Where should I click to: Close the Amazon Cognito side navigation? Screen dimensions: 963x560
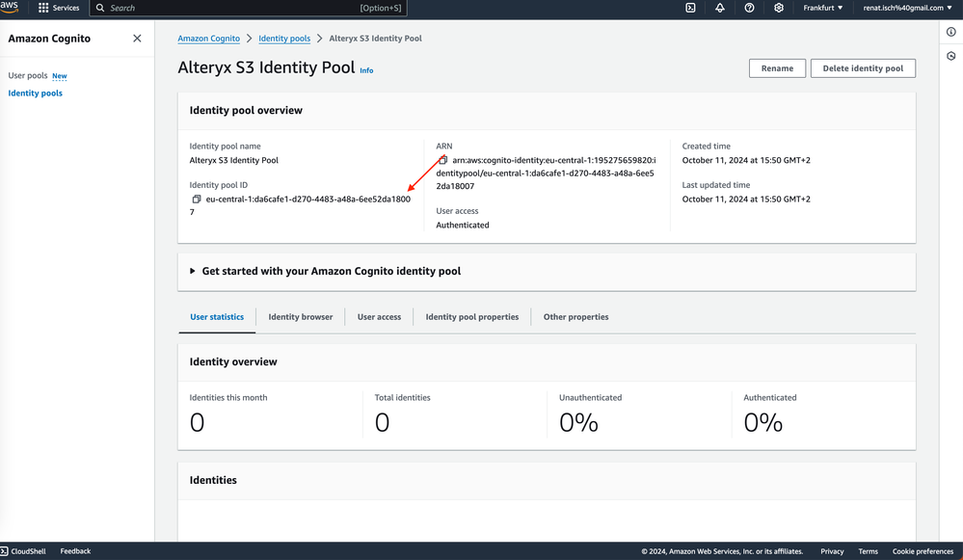(137, 38)
